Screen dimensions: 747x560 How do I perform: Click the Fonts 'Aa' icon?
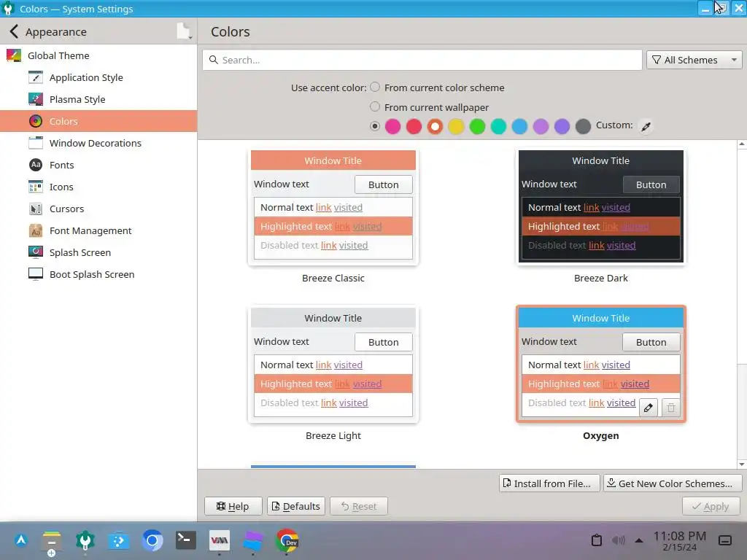coord(36,166)
